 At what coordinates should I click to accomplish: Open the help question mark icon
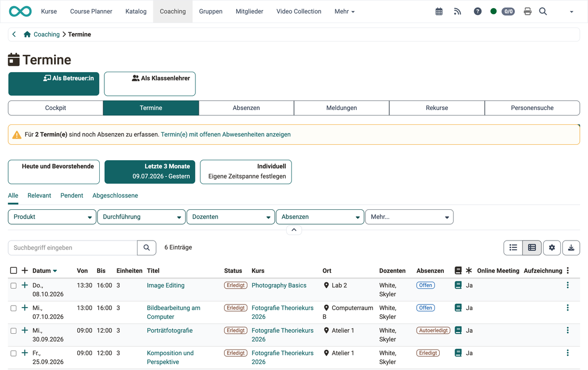[478, 12]
